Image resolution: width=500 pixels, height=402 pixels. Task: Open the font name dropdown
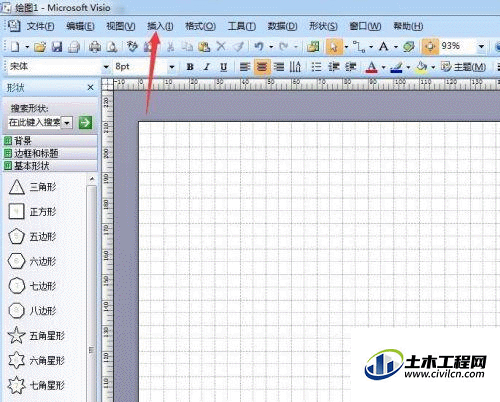coord(106,67)
